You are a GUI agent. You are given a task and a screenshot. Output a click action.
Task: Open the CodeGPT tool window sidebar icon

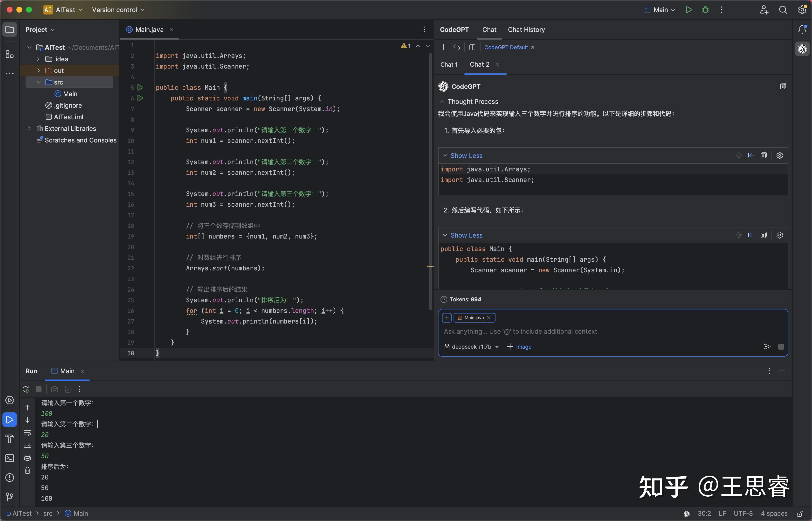click(802, 49)
